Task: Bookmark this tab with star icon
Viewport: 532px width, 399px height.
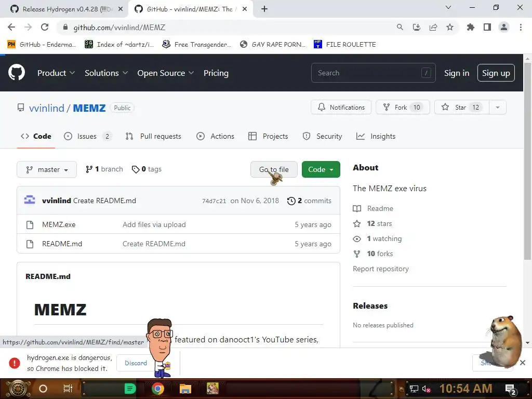Action: coord(449,27)
